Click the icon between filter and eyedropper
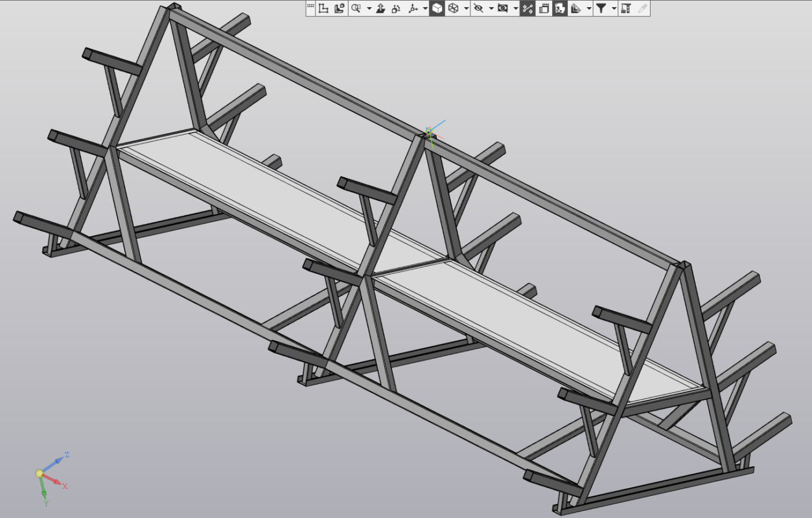The width and height of the screenshot is (812, 518). (x=625, y=8)
